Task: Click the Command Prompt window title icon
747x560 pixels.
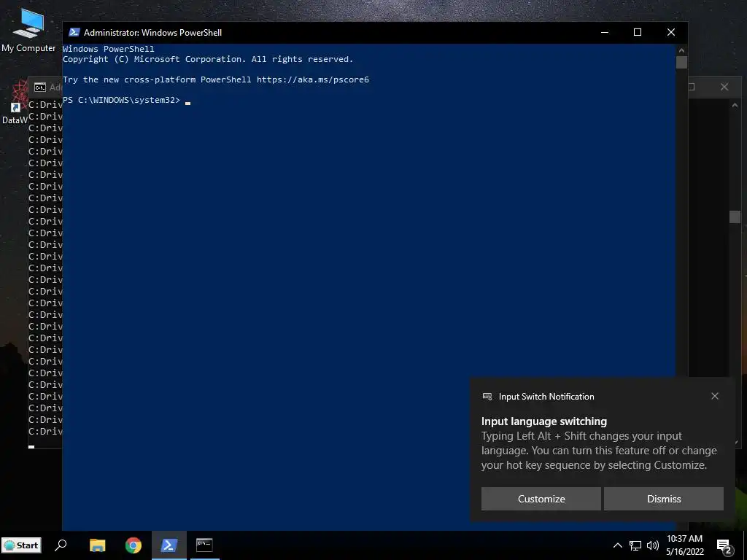Action: coord(40,87)
